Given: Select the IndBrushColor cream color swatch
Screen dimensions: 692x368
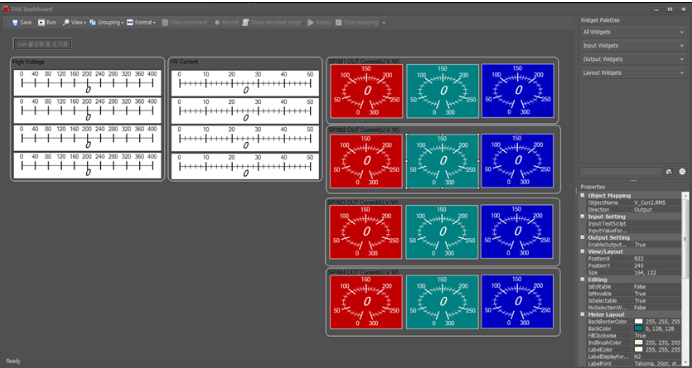Looking at the screenshot, I should pyautogui.click(x=638, y=342).
